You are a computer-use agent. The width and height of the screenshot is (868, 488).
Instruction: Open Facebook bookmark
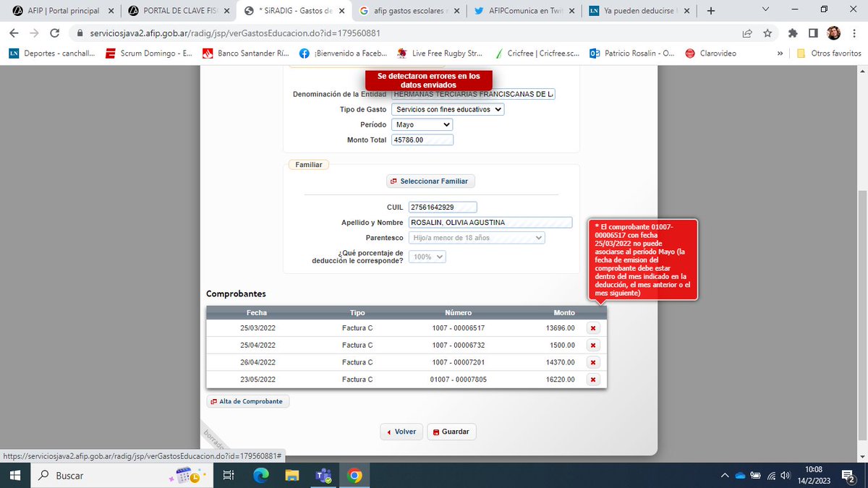[x=344, y=53]
